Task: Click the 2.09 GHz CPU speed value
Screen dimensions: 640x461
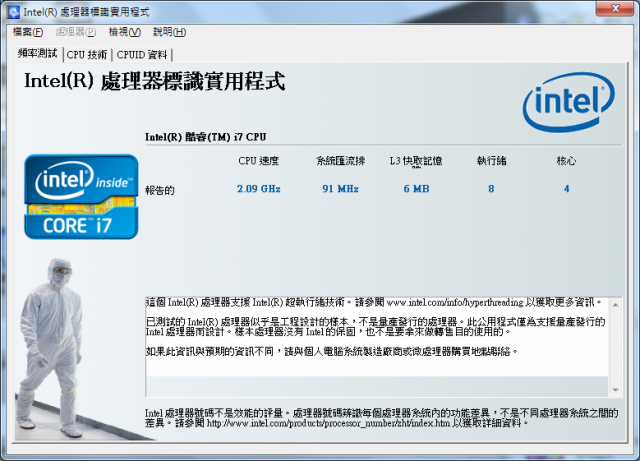Action: click(x=259, y=189)
